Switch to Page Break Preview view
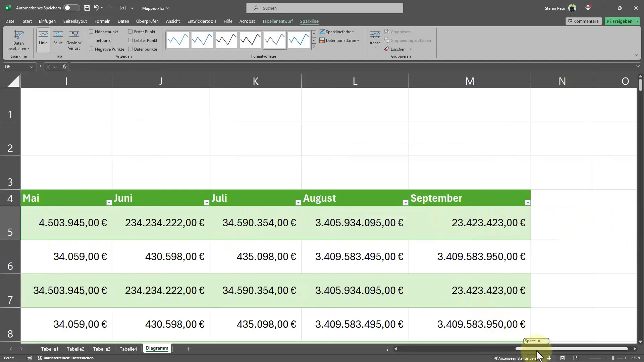 (x=576, y=358)
